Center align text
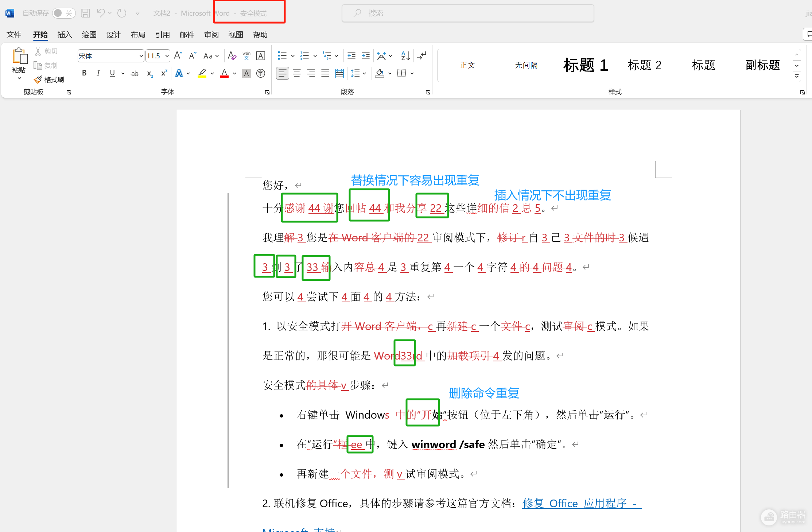Viewport: 812px width, 532px height. point(297,73)
